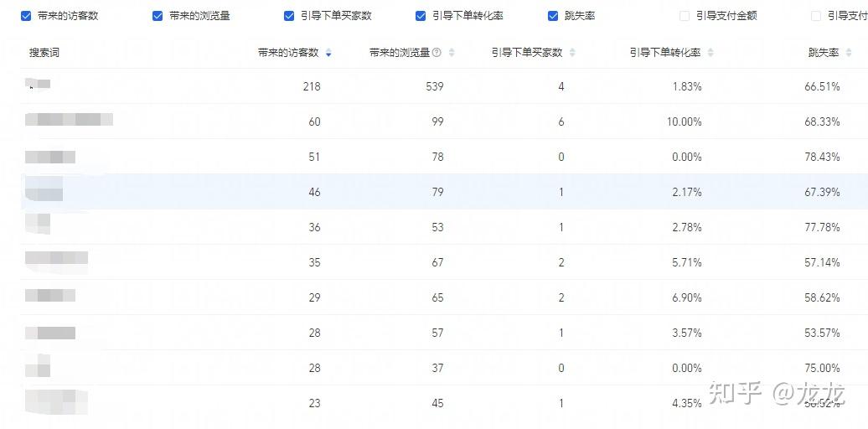Sort by 跳失率 column arrow
Screen dimensions: 868x429
click(x=849, y=53)
